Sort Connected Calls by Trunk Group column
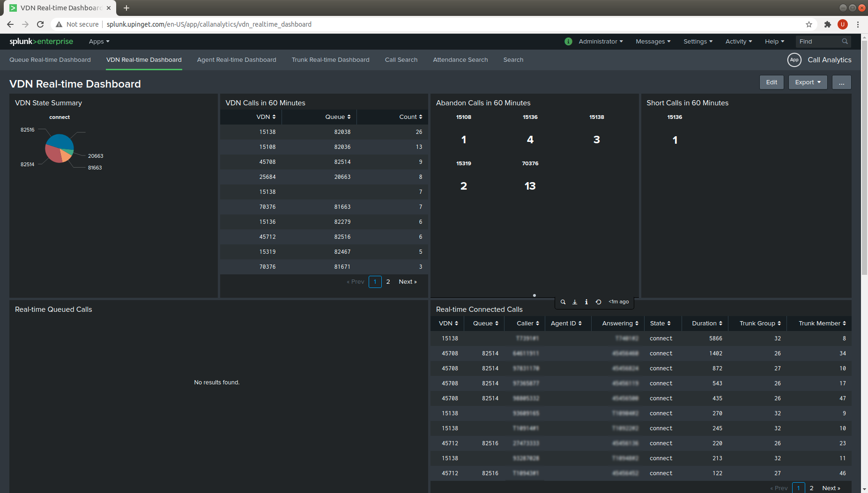This screenshot has width=868, height=493. [760, 324]
